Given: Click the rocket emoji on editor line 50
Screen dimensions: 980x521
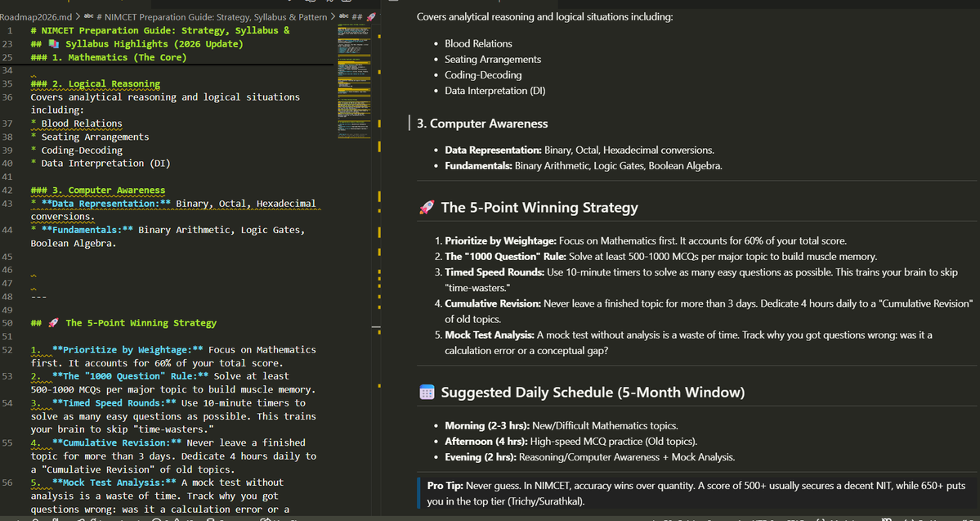Looking at the screenshot, I should [53, 323].
